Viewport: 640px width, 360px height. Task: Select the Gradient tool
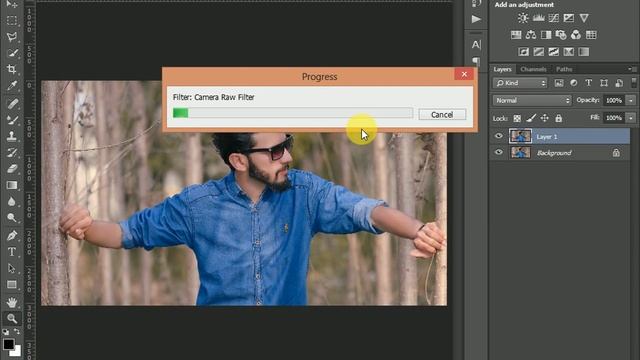tap(12, 185)
